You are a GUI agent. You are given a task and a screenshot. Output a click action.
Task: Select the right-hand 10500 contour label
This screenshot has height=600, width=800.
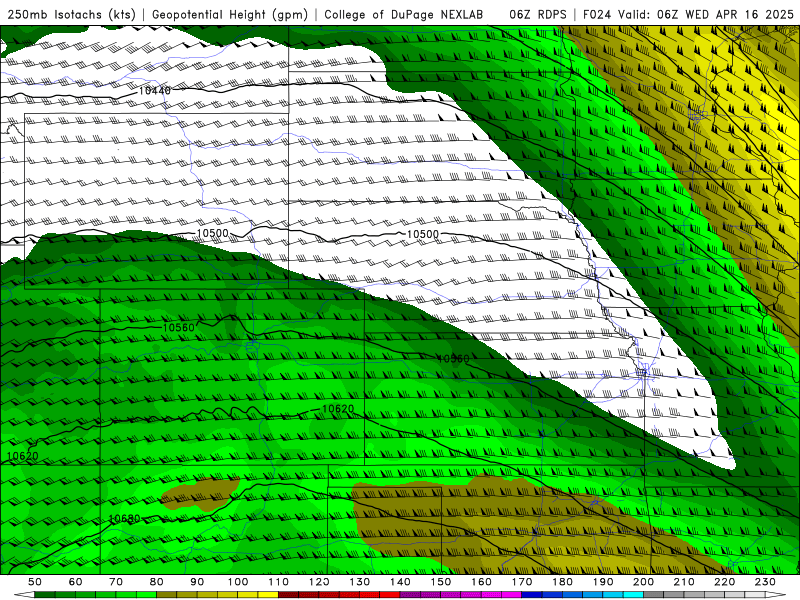click(422, 234)
